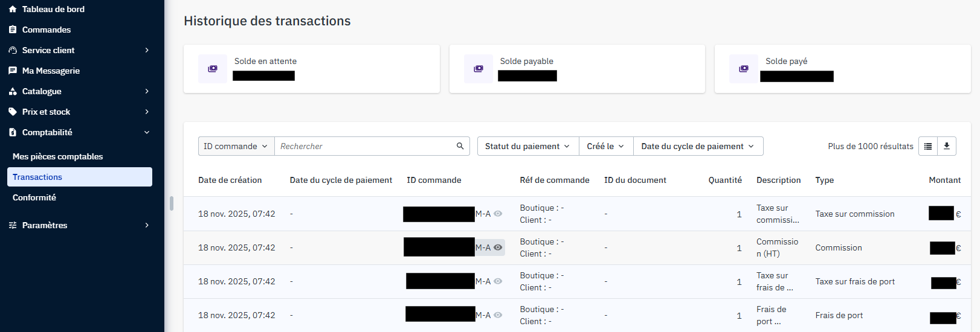The image size is (980, 332).
Task: Open Ma Messagerie
Action: click(51, 71)
